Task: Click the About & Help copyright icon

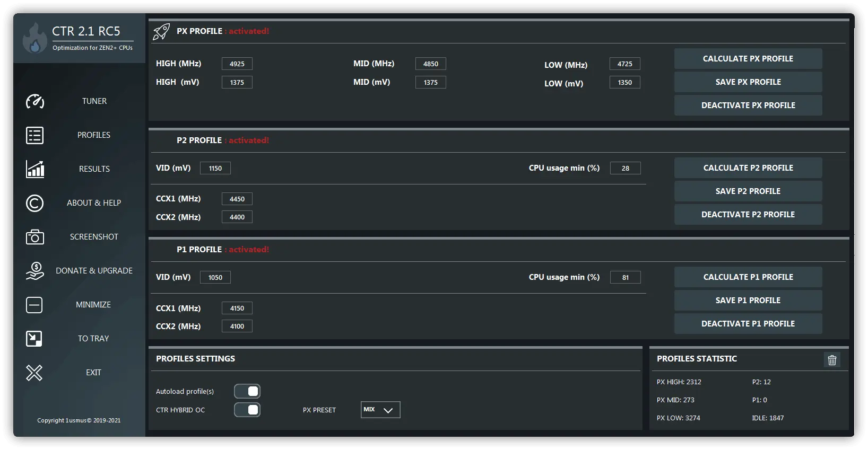Action: [35, 203]
